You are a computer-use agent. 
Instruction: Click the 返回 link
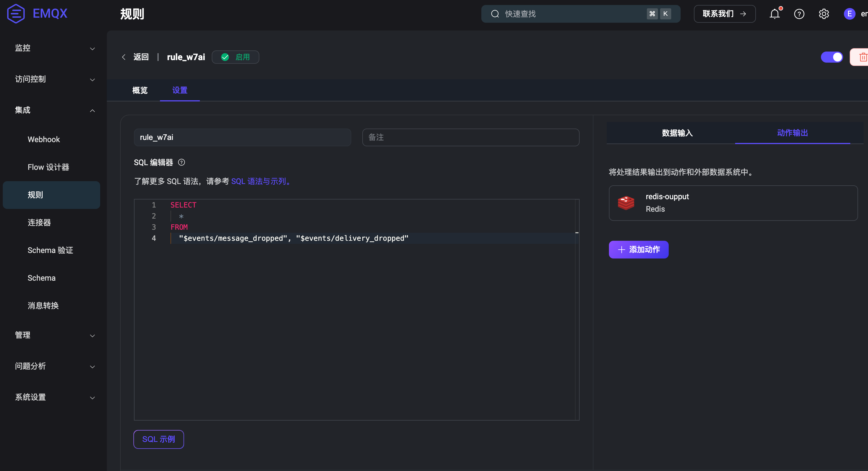[x=141, y=57]
